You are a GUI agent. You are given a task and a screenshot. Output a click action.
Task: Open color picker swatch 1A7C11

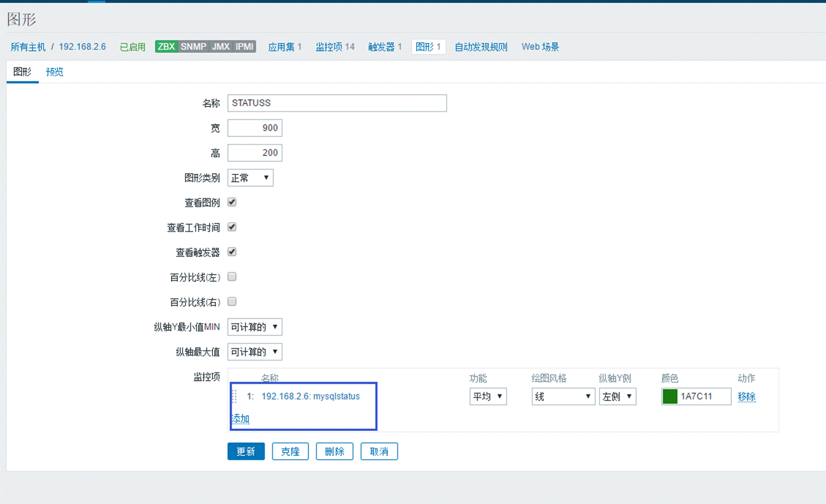[670, 396]
